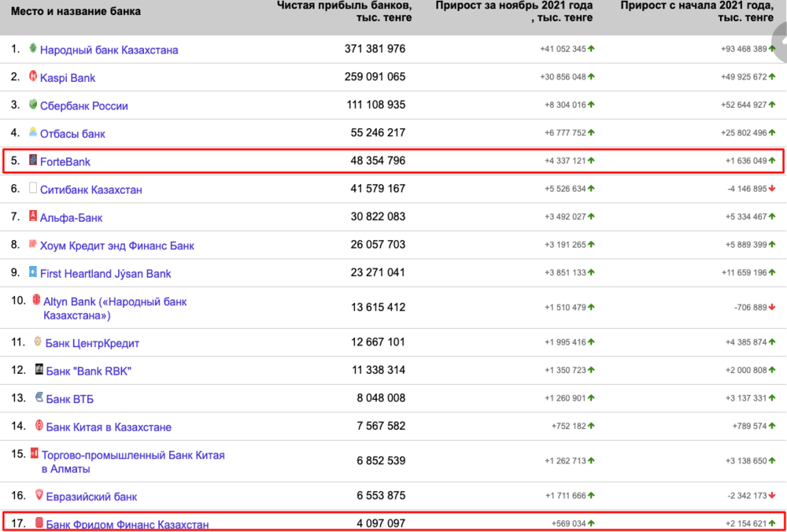The width and height of the screenshot is (787, 532).
Task: Click the Kaspi Bank logo icon
Action: [33, 76]
